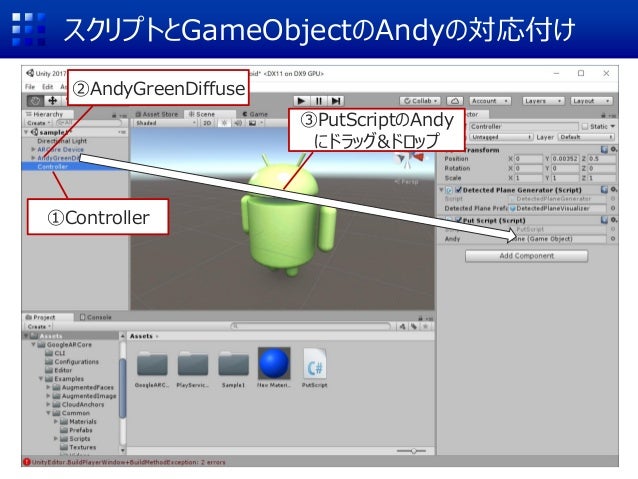The height and width of the screenshot is (479, 638).
Task: Open the Layers dropdown
Action: (543, 101)
